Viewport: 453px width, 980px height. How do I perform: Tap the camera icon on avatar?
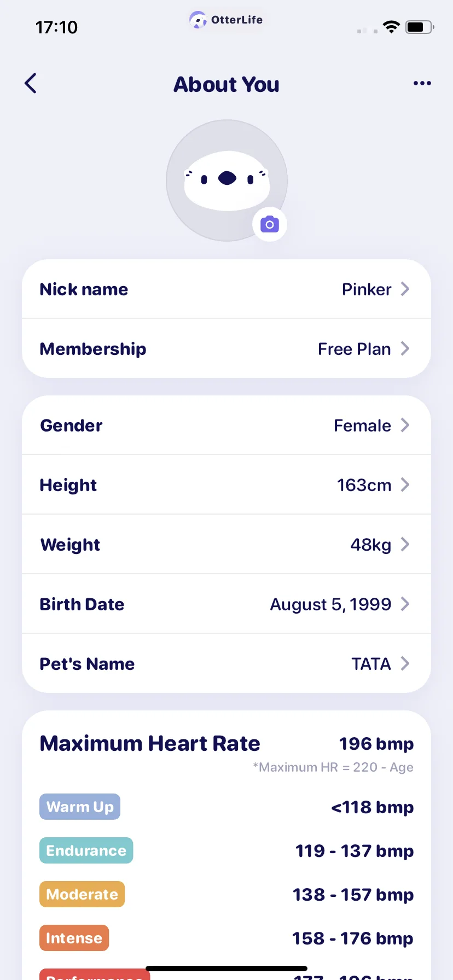coord(270,224)
